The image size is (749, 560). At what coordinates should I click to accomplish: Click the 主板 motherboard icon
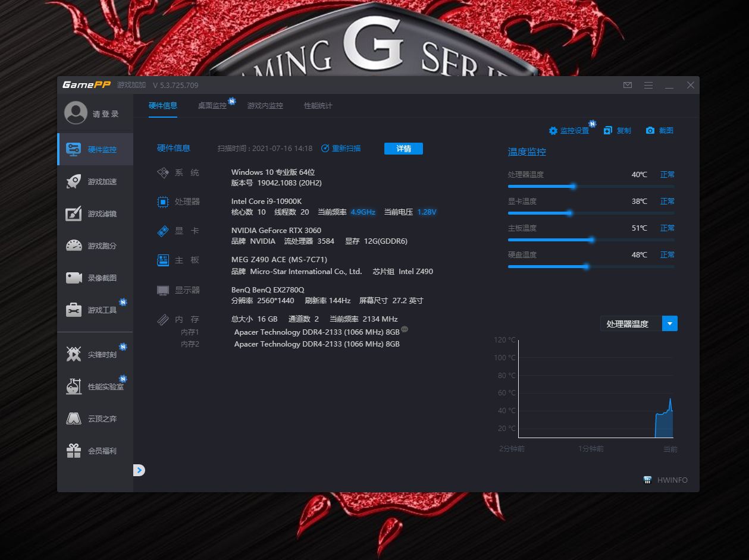pyautogui.click(x=163, y=260)
